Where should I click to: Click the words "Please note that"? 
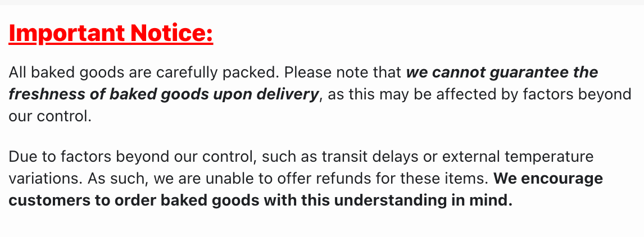[x=343, y=72]
